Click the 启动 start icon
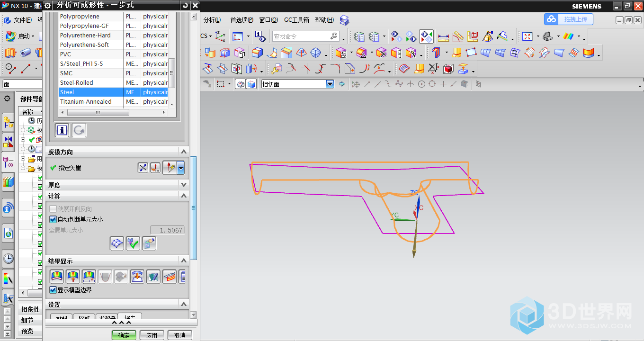Viewport: 644px width, 341px height. pyautogui.click(x=11, y=36)
